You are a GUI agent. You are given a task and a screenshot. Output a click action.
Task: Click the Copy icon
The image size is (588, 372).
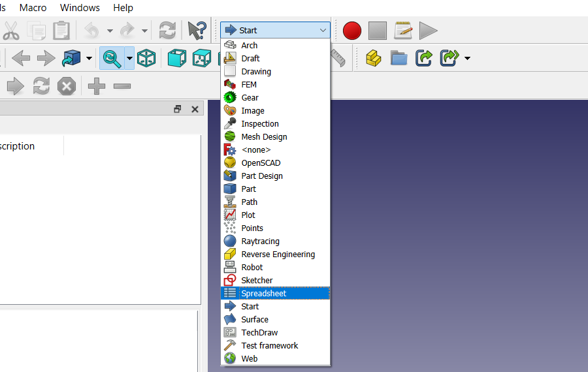click(x=37, y=31)
